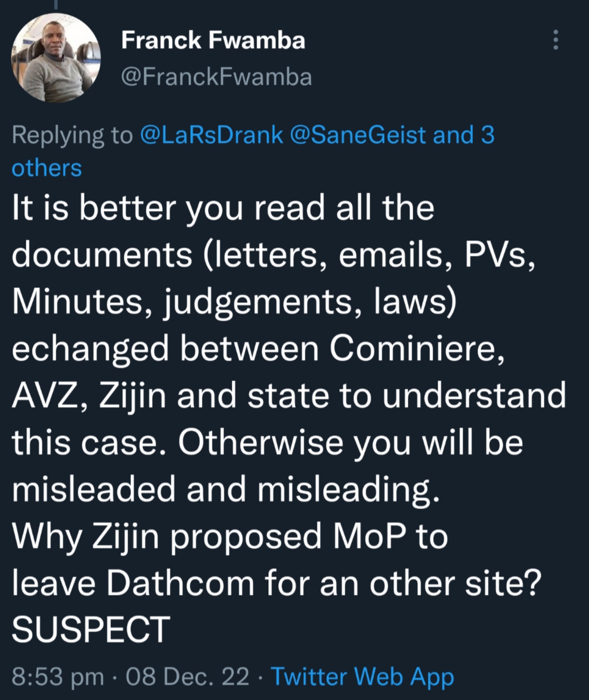Viewport: 589px width, 700px height.
Task: Open the Franck Fwamba display name
Action: coord(213,41)
